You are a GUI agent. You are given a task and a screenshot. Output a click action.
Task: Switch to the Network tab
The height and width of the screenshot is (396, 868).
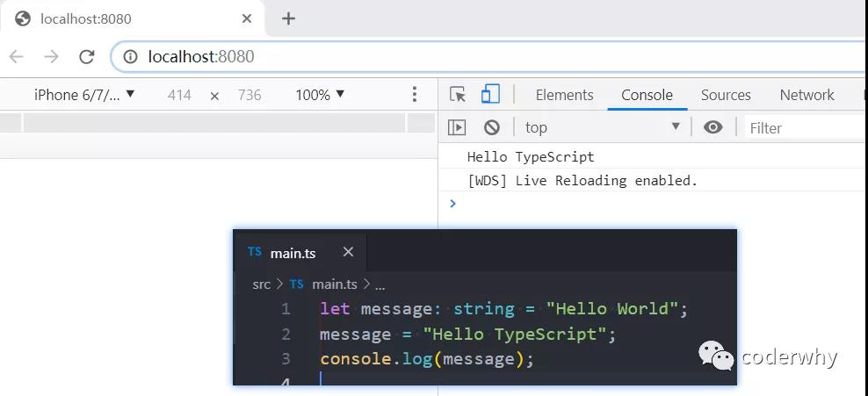tap(807, 95)
